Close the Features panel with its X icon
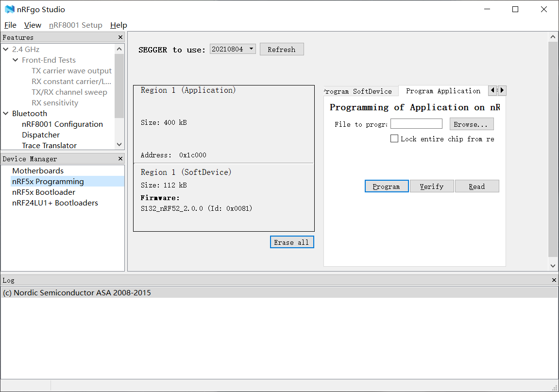 coord(120,37)
